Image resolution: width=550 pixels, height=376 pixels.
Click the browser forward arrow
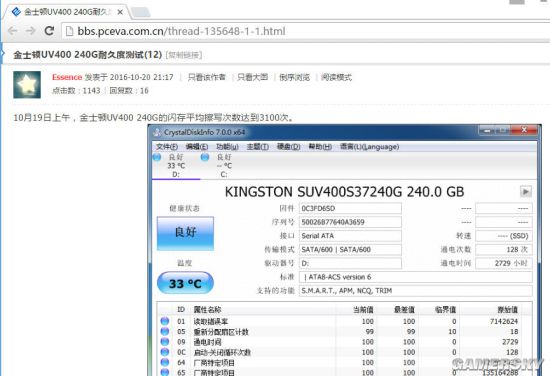[x=31, y=31]
